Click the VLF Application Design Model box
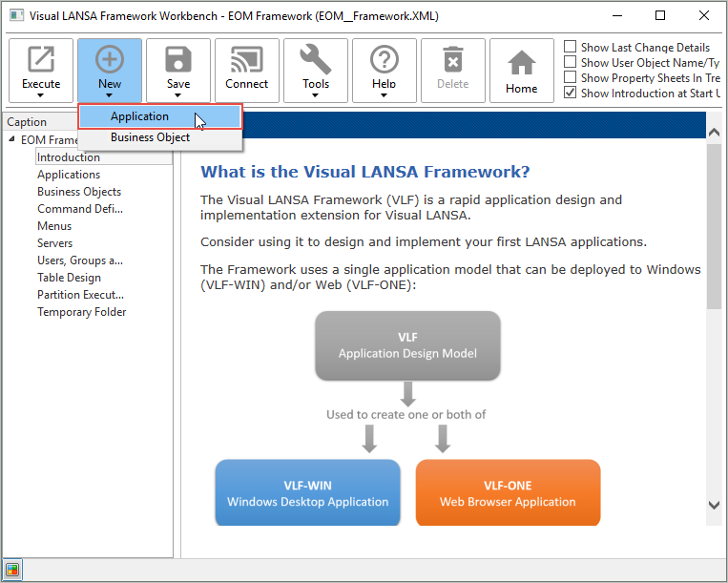 point(407,345)
